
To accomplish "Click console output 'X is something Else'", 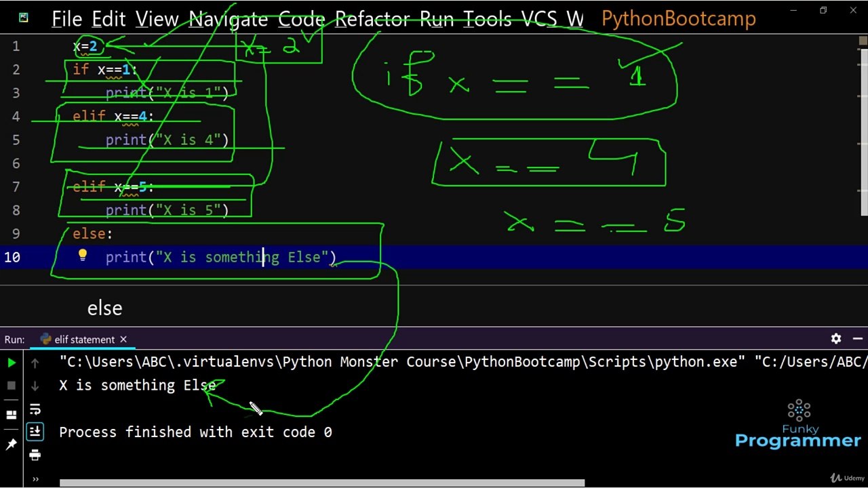I will (138, 385).
